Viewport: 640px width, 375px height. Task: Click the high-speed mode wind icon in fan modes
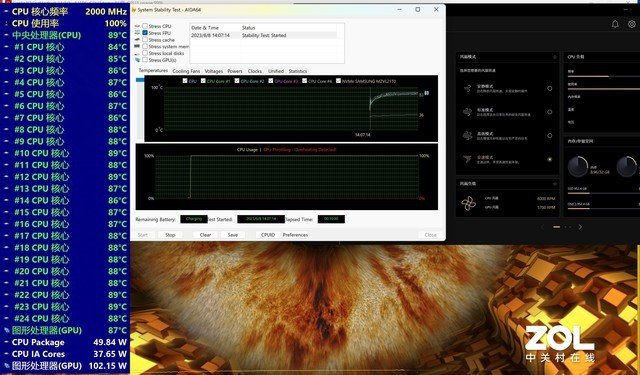[468, 135]
